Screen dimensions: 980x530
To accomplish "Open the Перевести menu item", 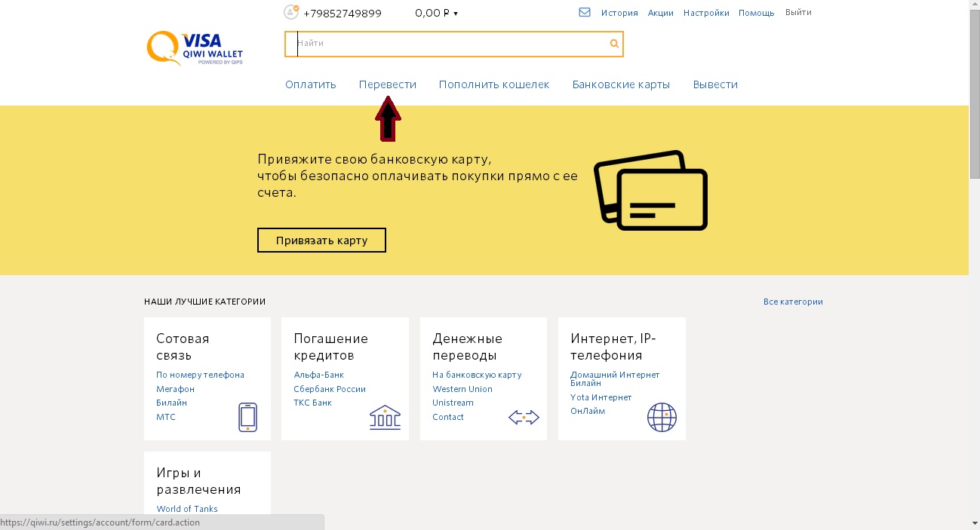I will [388, 84].
